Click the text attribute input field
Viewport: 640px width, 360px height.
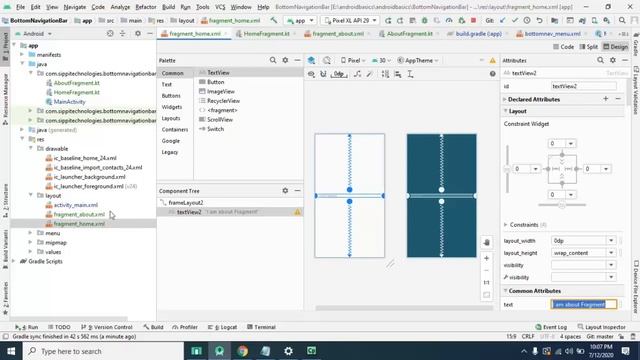[x=584, y=304]
